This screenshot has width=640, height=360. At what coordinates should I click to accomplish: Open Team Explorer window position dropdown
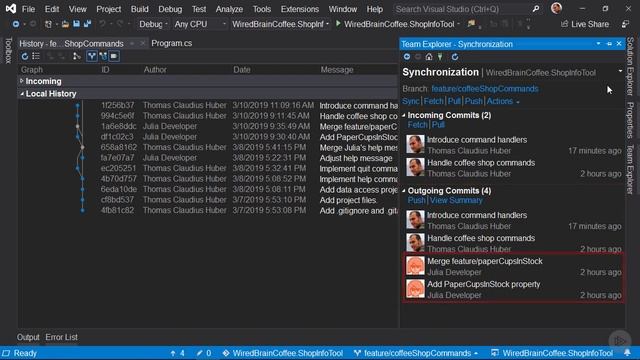598,44
